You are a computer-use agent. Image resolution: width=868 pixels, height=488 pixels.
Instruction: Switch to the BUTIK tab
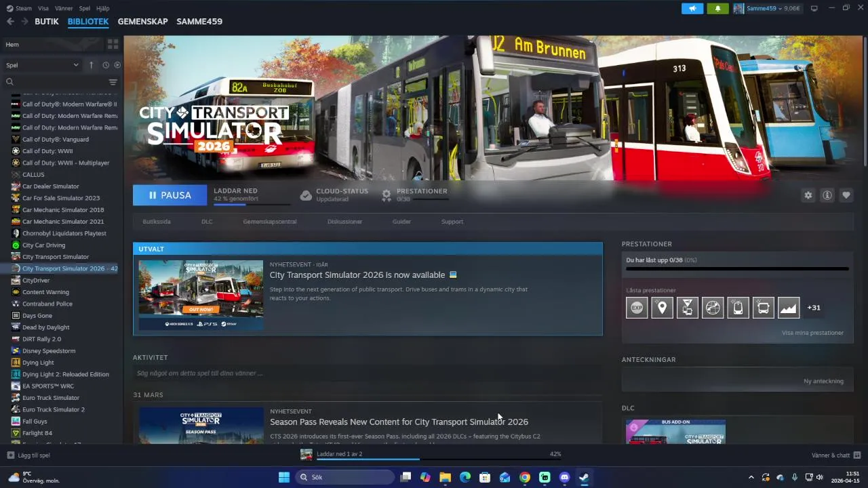click(47, 22)
